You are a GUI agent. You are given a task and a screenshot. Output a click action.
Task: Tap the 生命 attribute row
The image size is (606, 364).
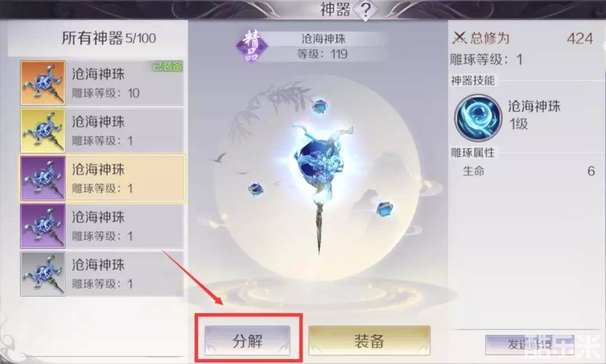click(x=529, y=171)
